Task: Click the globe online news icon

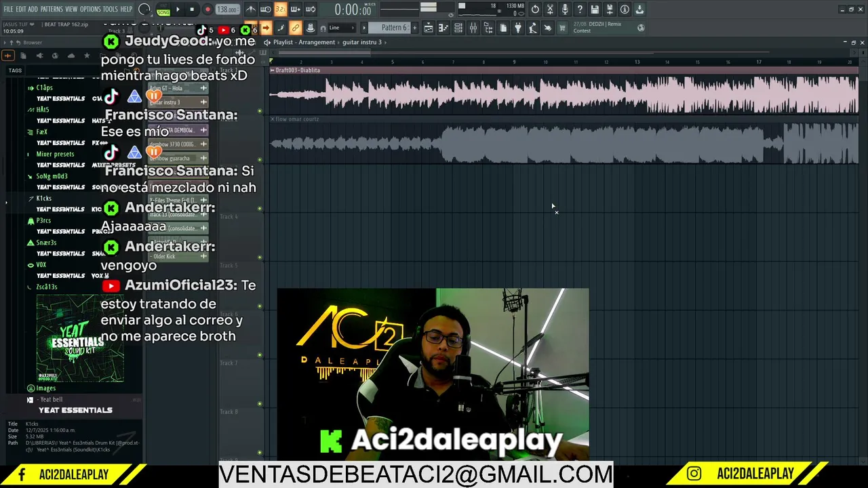Action: 641,28
